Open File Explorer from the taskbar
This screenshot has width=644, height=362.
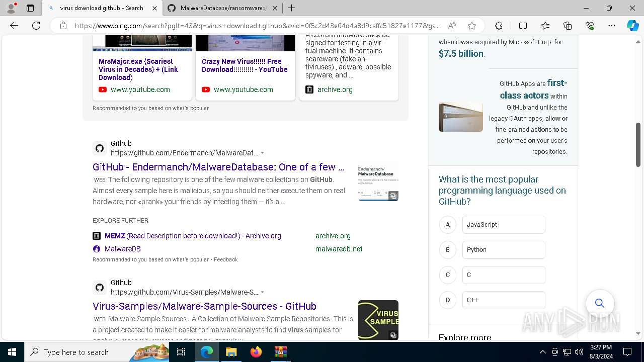click(231, 352)
